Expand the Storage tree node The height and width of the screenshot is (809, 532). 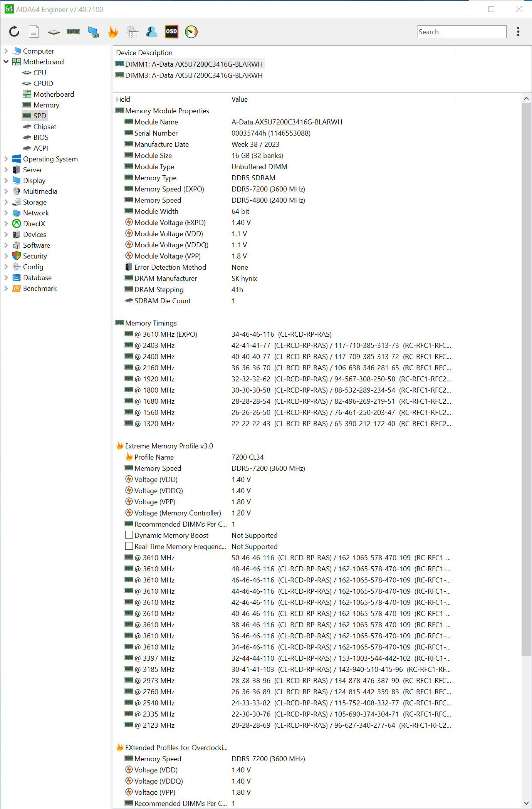point(6,202)
